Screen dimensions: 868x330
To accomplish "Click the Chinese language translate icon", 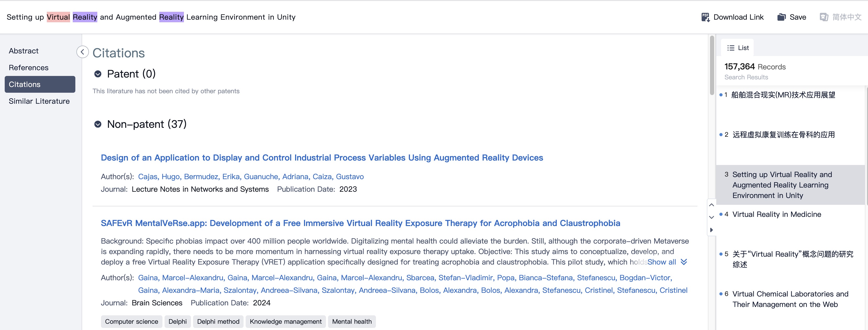I will click(x=824, y=17).
